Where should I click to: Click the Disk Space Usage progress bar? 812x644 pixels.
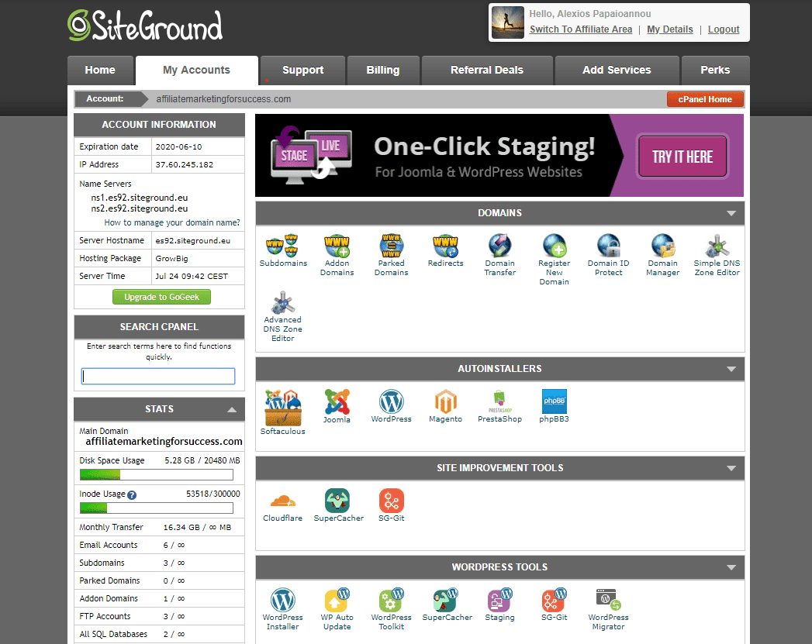[157, 475]
